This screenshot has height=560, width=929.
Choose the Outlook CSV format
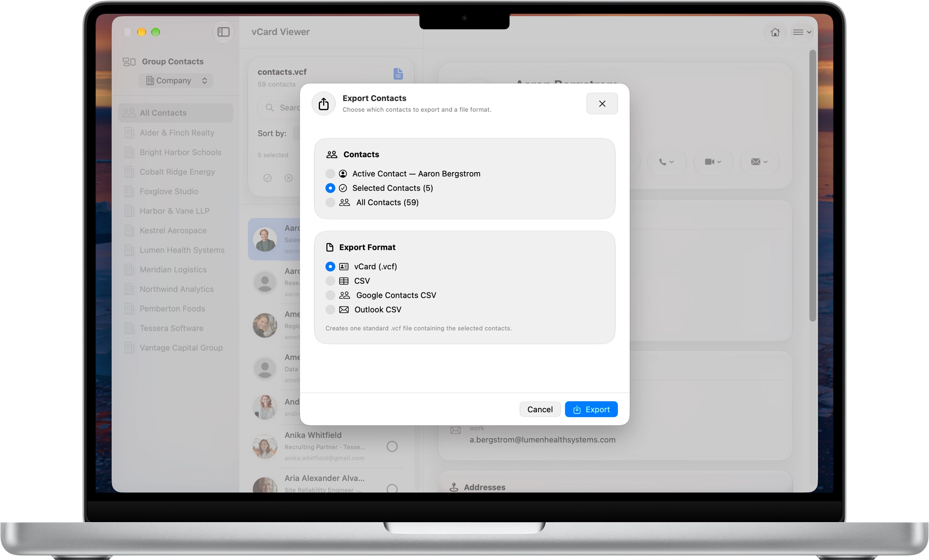(363, 310)
